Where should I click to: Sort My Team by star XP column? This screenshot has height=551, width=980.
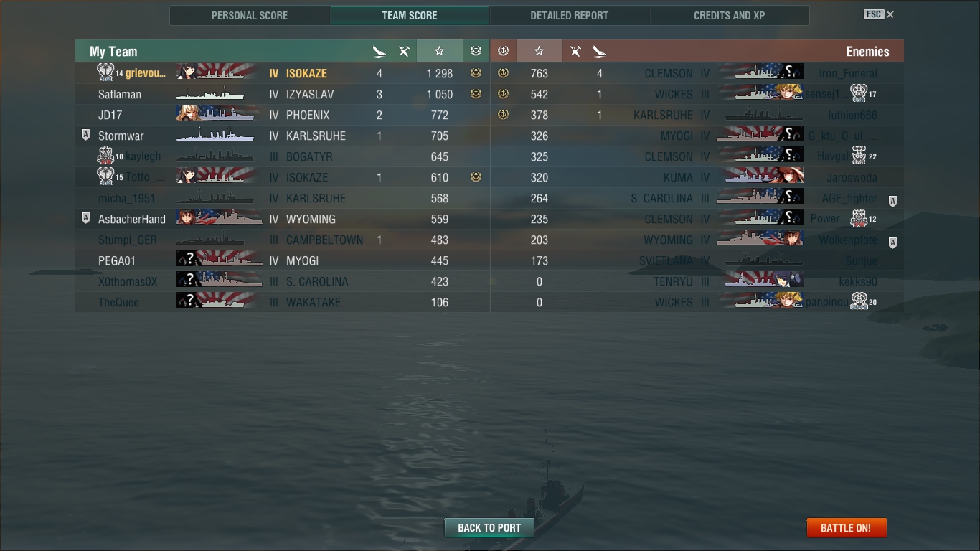[x=439, y=51]
